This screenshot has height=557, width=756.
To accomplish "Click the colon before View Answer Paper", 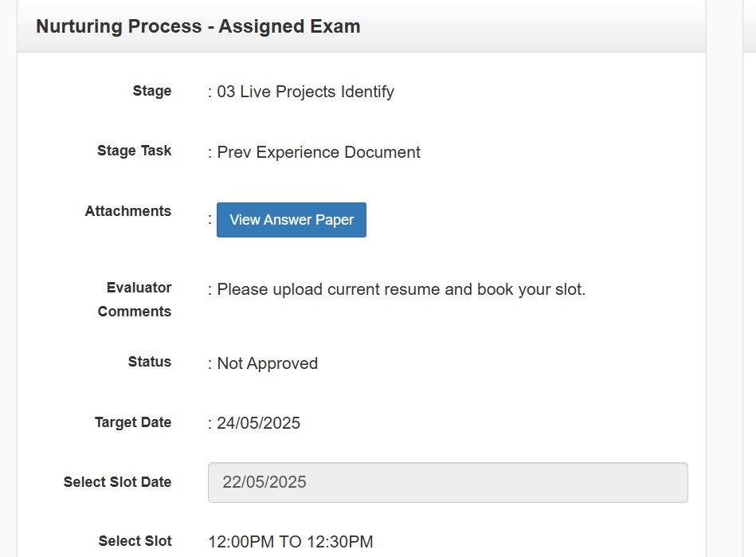I will point(210,219).
